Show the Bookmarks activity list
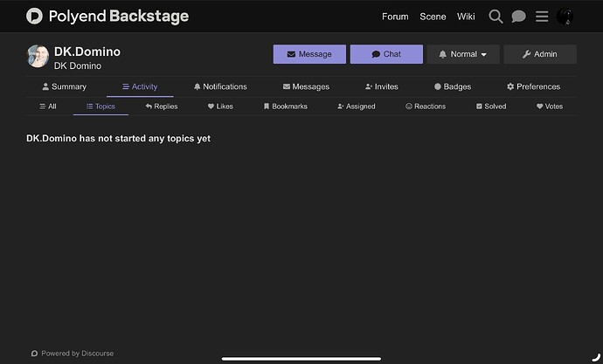 click(x=286, y=106)
